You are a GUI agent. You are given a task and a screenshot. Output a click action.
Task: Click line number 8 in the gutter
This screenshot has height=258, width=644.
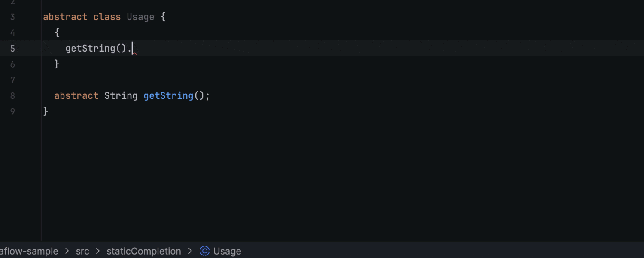(12, 95)
